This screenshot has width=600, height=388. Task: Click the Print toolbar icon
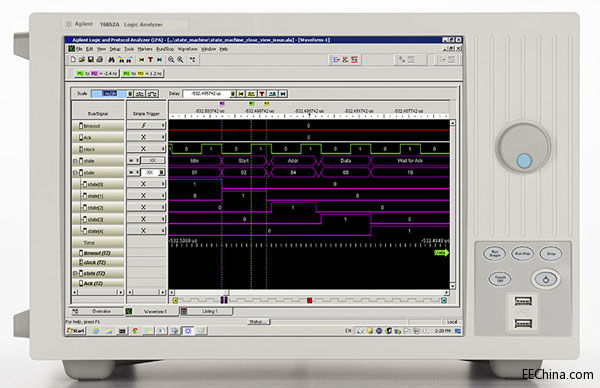coord(99,60)
